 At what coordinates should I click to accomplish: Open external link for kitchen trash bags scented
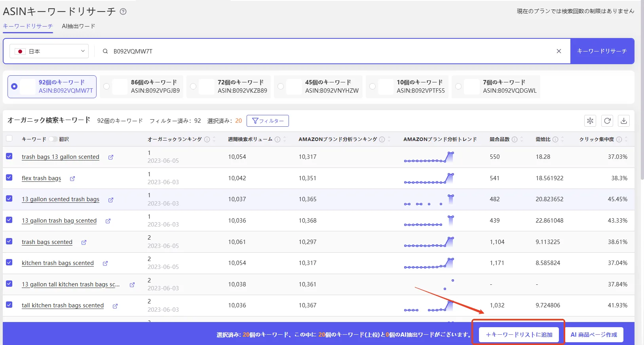[x=105, y=263]
